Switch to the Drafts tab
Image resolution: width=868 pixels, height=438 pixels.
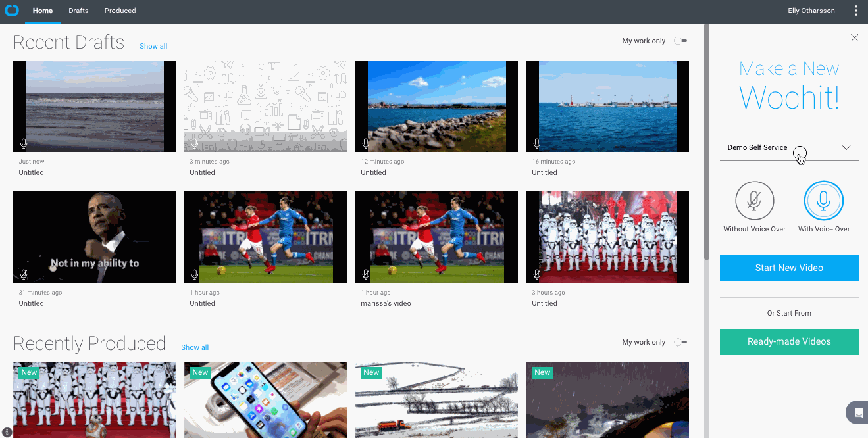click(x=78, y=11)
